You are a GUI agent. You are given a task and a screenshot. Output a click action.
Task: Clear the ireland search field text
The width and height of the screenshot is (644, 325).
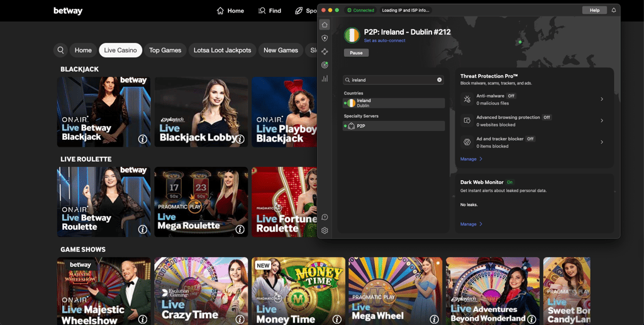pos(439,80)
